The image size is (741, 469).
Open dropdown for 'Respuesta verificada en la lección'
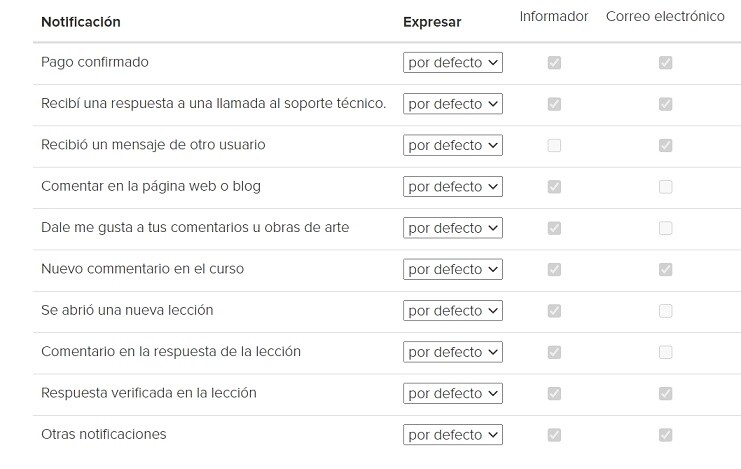[453, 393]
